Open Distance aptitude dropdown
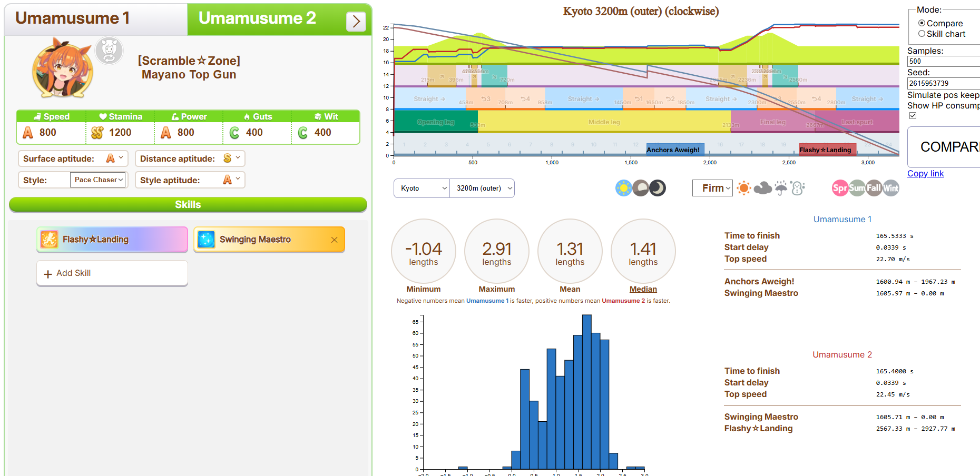Viewport: 980px width, 476px height. (232, 158)
